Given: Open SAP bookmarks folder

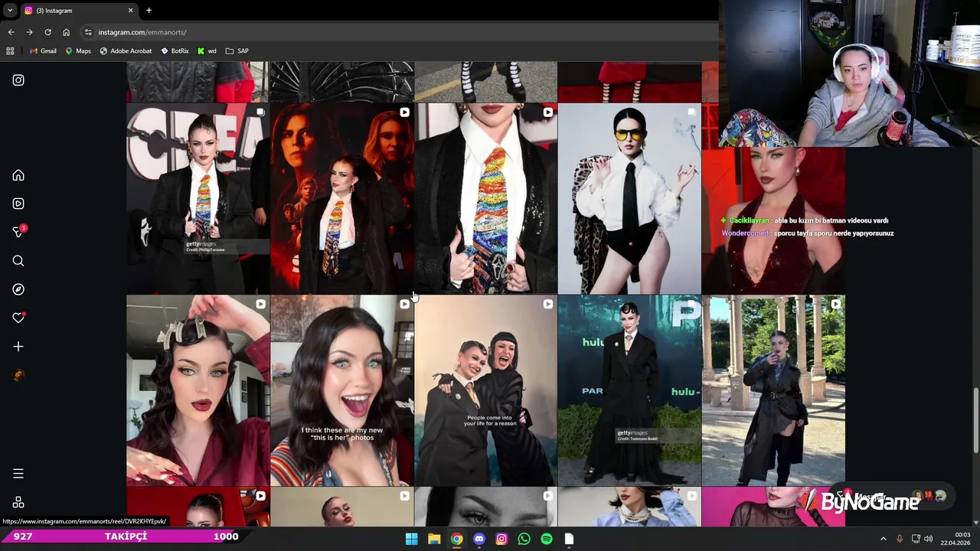Looking at the screenshot, I should click(237, 51).
